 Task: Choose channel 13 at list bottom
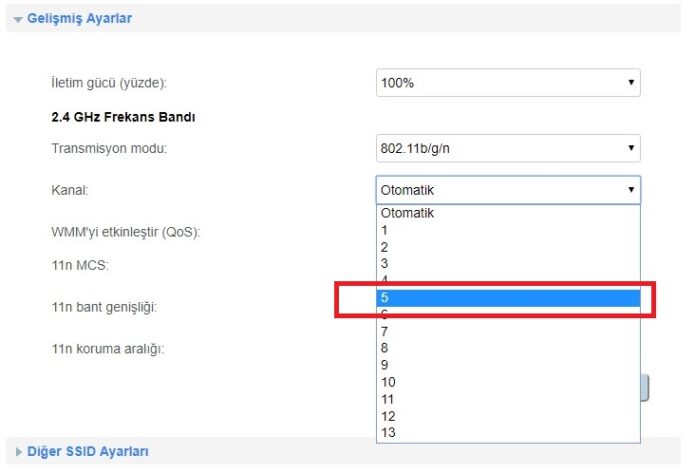click(x=388, y=433)
